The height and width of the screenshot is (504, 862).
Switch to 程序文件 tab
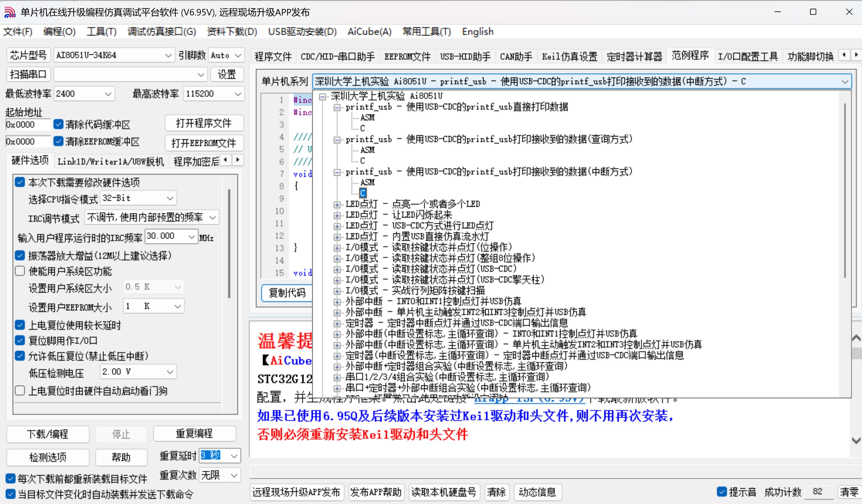(x=273, y=57)
